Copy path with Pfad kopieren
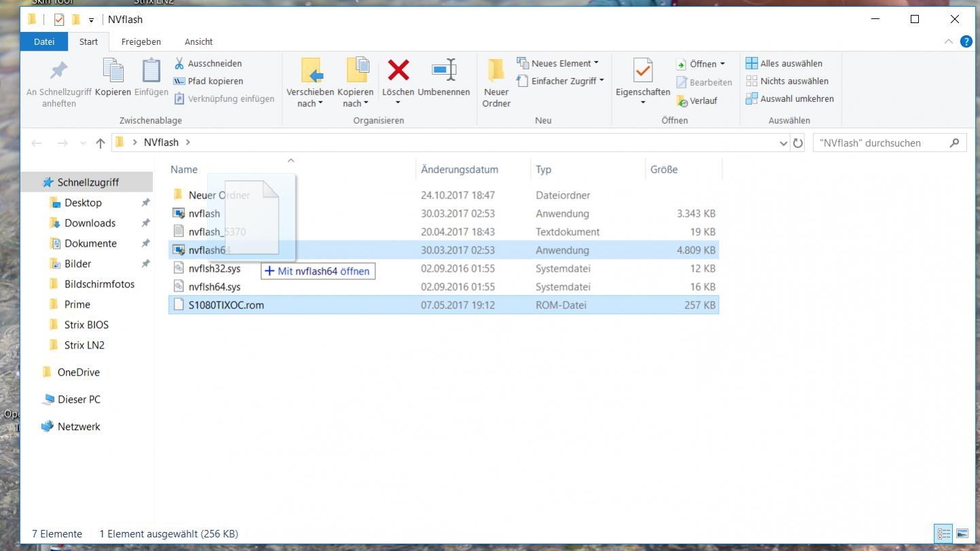 [x=209, y=81]
